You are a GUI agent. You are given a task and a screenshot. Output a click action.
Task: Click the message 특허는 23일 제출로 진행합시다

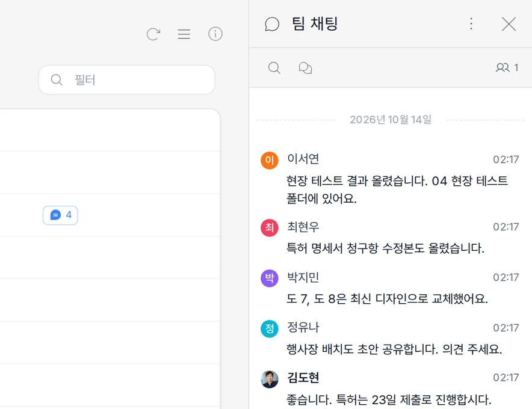pyautogui.click(x=389, y=399)
